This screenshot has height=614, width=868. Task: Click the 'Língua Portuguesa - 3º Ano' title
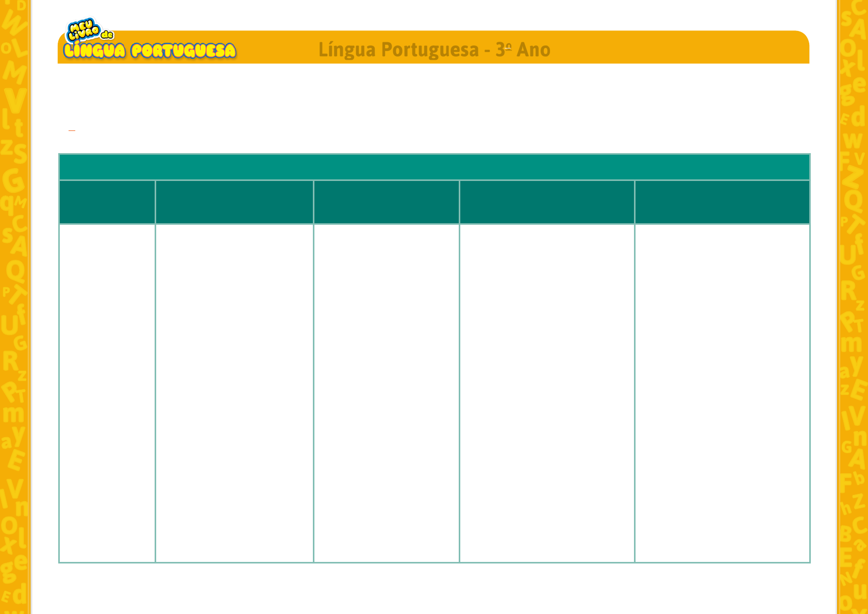(x=433, y=50)
